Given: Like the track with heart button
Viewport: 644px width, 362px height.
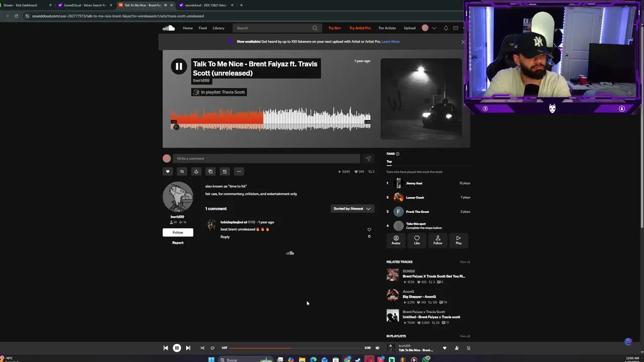Looking at the screenshot, I should click(168, 171).
